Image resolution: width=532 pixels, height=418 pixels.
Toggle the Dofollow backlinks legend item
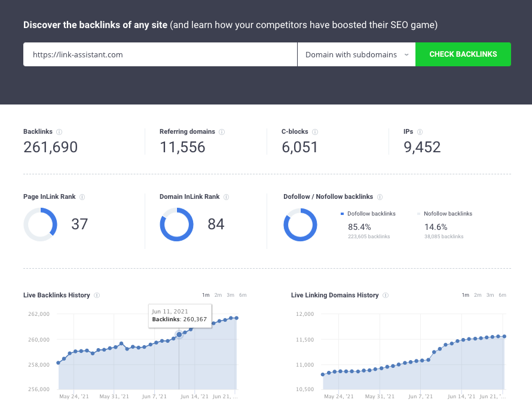368,213
